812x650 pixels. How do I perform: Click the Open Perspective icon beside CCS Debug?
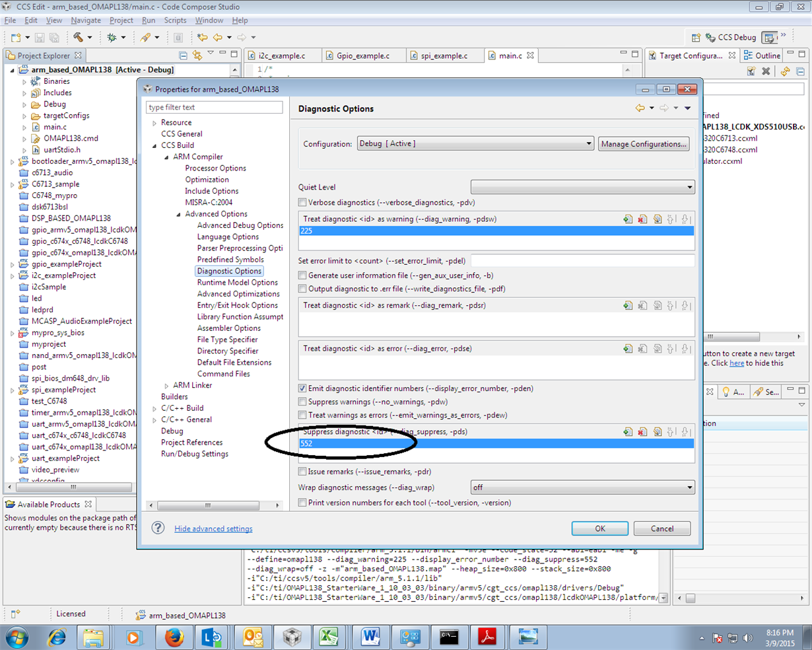pyautogui.click(x=696, y=38)
